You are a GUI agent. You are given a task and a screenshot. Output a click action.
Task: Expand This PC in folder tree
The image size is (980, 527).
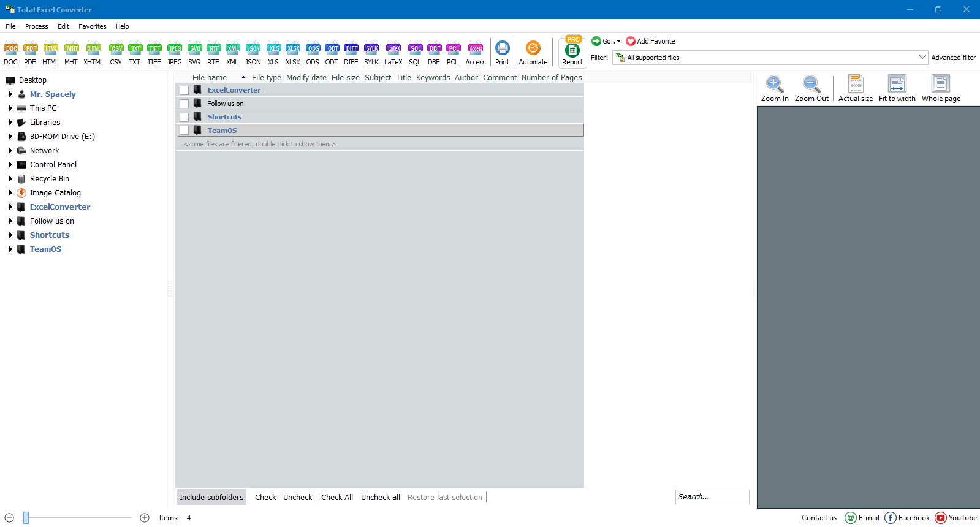(x=10, y=108)
